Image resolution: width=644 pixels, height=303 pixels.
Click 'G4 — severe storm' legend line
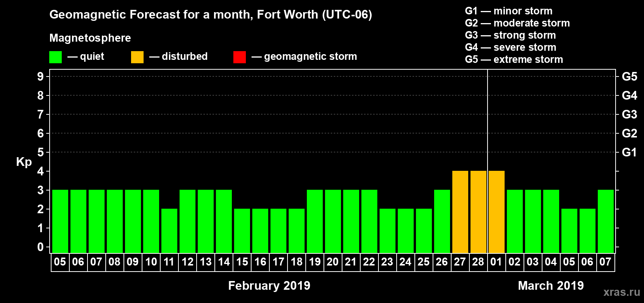[x=511, y=47]
